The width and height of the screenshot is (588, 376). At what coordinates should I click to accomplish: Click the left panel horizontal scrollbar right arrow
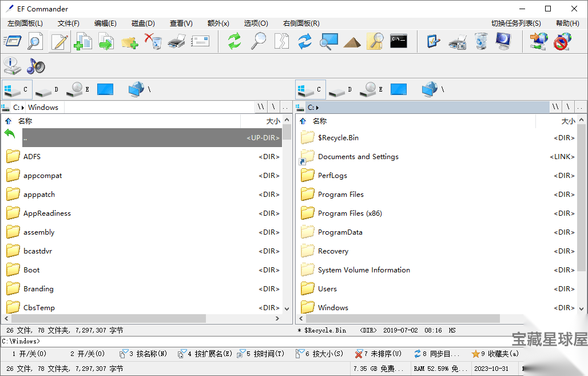(x=277, y=318)
